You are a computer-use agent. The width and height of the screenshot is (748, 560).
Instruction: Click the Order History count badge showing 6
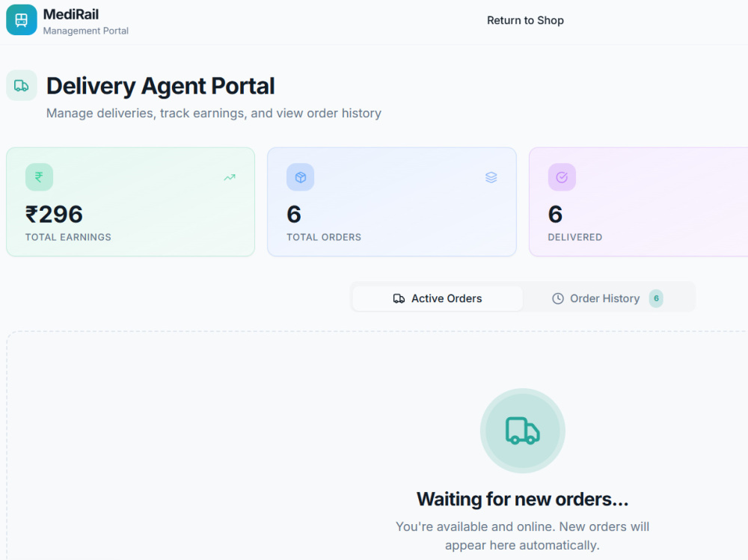pos(656,298)
